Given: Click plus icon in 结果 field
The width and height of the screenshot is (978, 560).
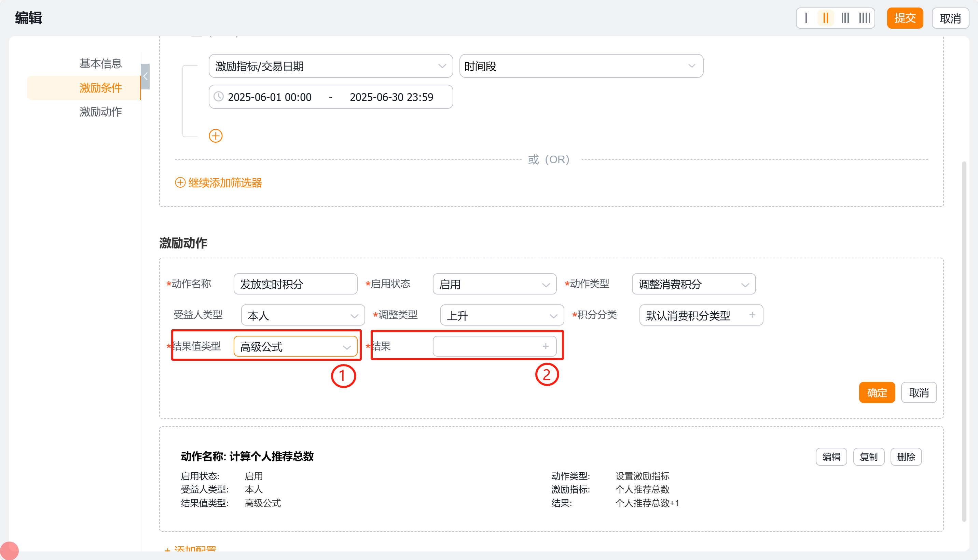Looking at the screenshot, I should 546,346.
